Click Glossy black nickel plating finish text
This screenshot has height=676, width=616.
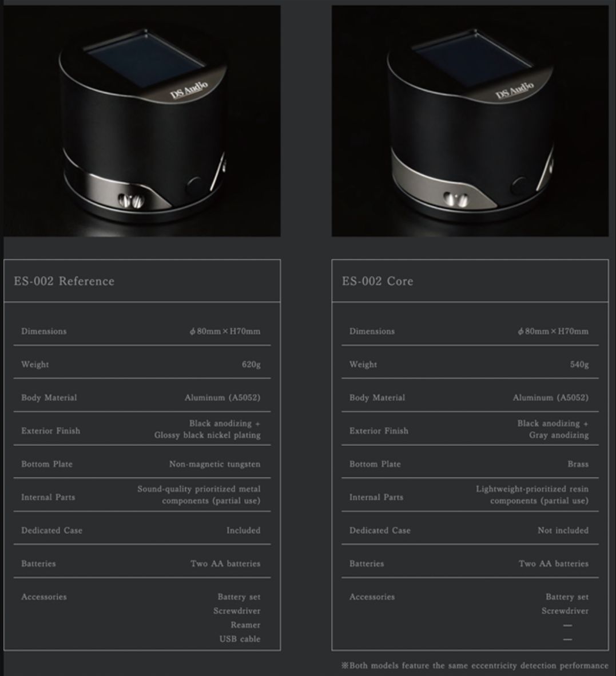click(207, 435)
